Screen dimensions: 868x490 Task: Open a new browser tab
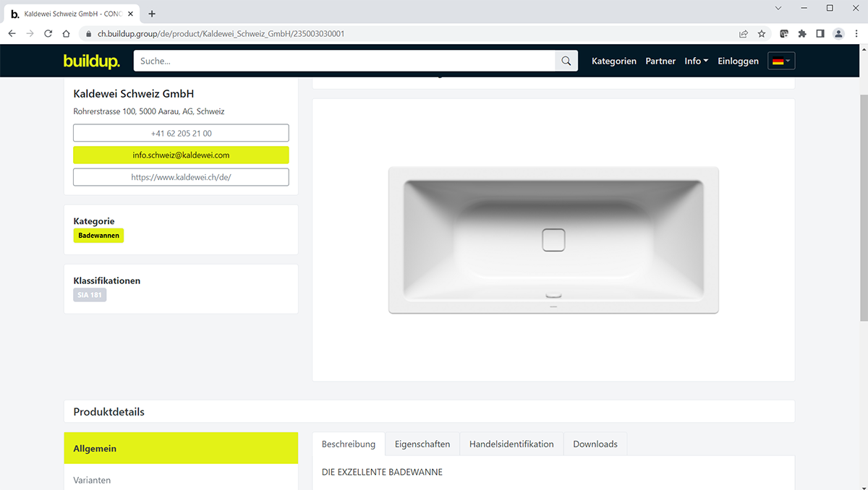[x=152, y=14]
